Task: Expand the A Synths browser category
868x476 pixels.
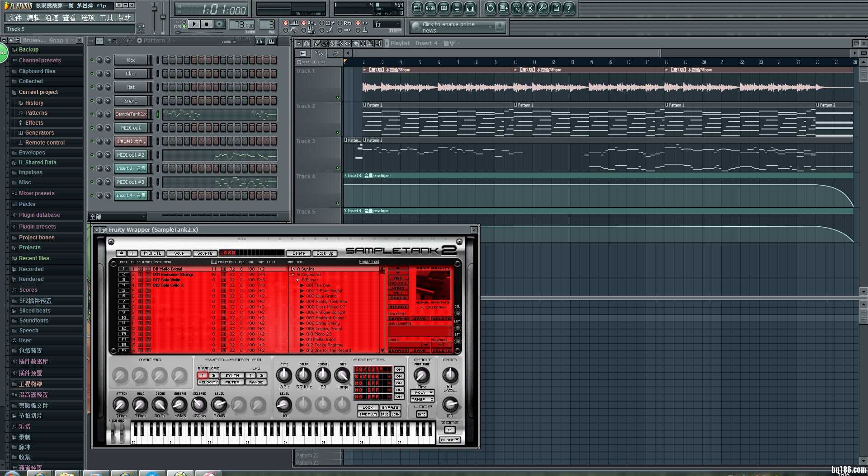Action: [293, 269]
